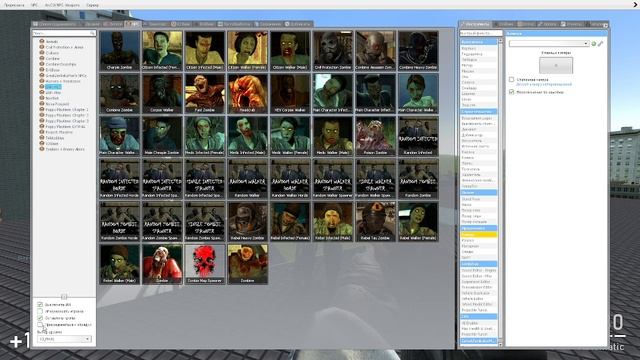Viewport: 640px width, 360px height.
Task: Select Random Walker Horde icon
Action: coord(290,179)
